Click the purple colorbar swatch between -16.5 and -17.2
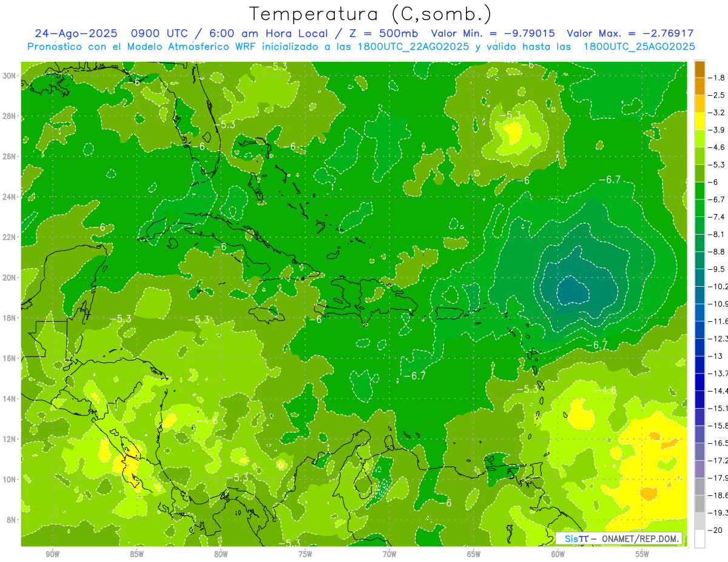The width and height of the screenshot is (728, 562). (699, 452)
